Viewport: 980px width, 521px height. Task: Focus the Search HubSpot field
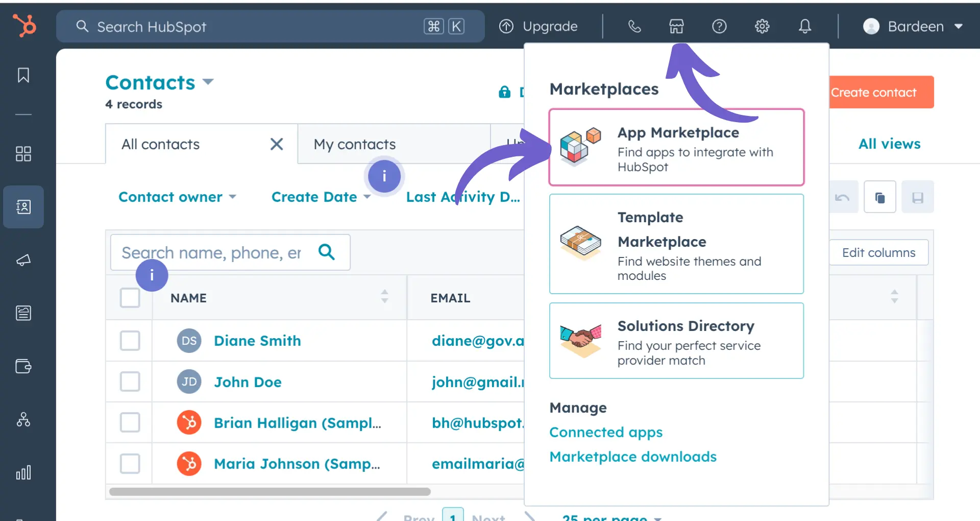point(271,26)
